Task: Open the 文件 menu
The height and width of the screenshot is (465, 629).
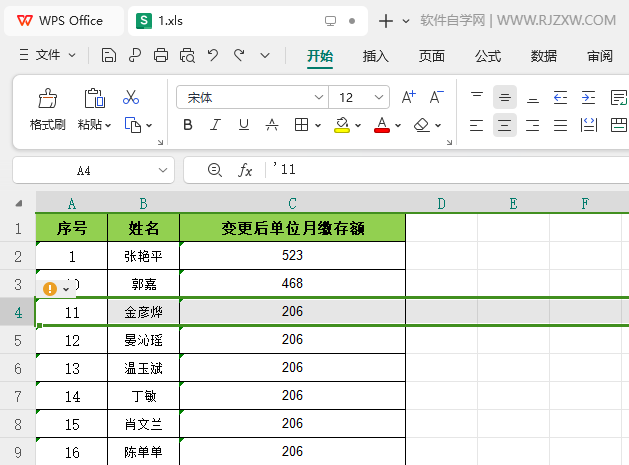Action: click(x=47, y=55)
